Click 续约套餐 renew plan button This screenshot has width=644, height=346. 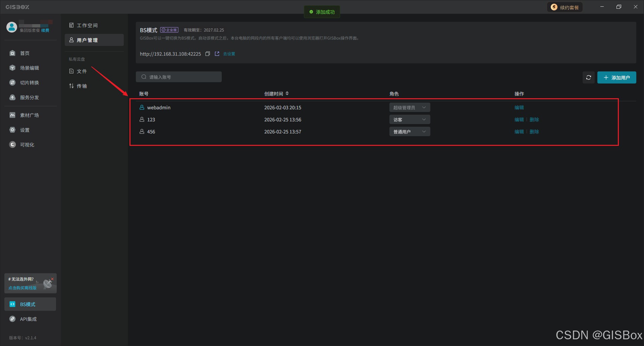tap(565, 7)
